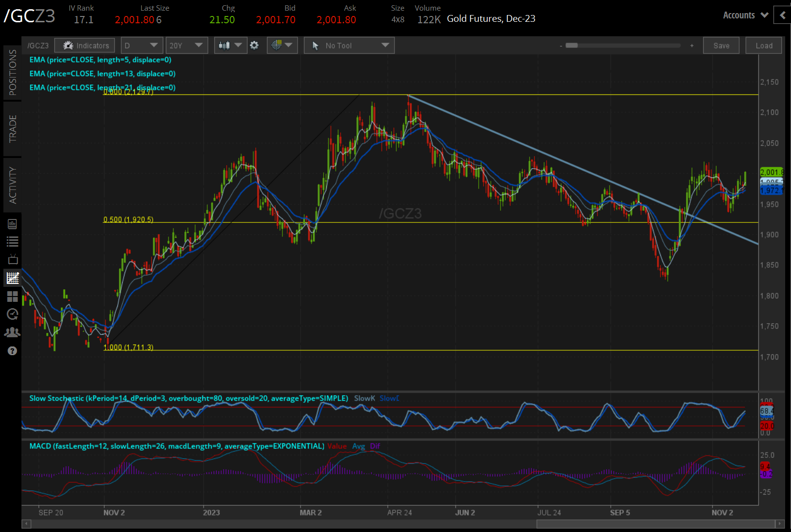Click the clock history icon in sidebar
Screen dimensions: 791x532
pos(13,314)
